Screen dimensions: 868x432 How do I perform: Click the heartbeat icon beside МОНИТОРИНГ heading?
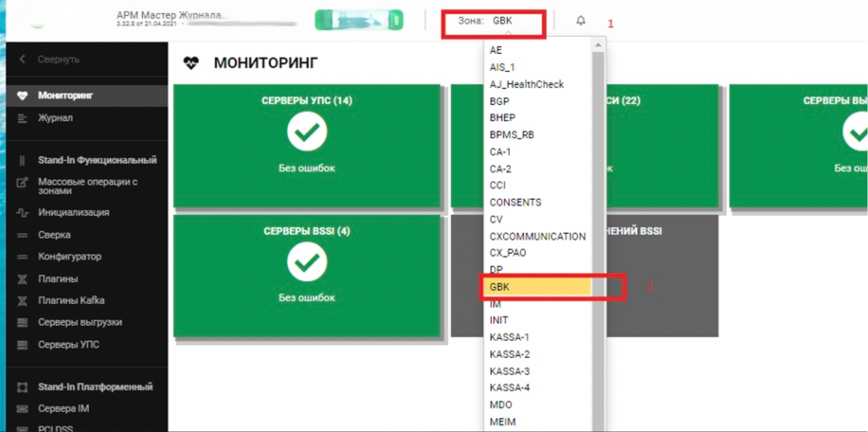(x=191, y=63)
